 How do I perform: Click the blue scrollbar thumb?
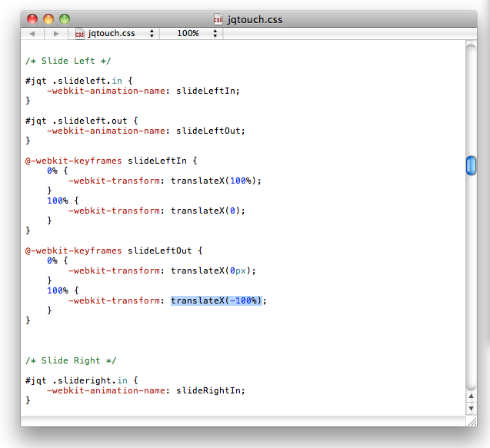point(471,165)
